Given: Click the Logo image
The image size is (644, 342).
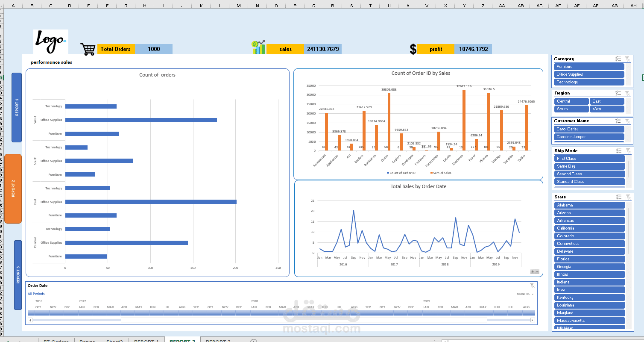Looking at the screenshot, I should [x=50, y=41].
